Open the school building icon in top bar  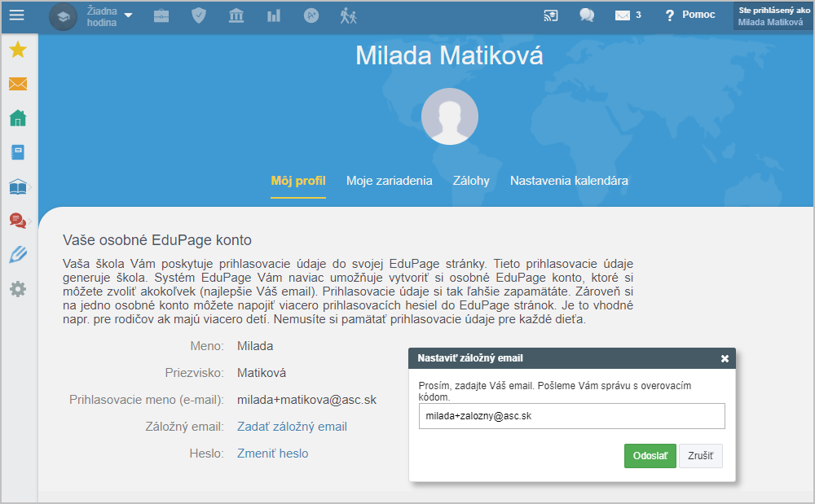click(236, 15)
